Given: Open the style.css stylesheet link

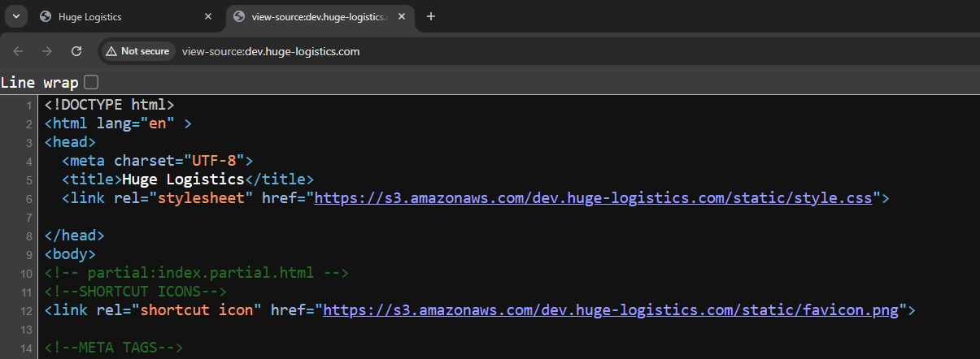Looking at the screenshot, I should pyautogui.click(x=593, y=198).
